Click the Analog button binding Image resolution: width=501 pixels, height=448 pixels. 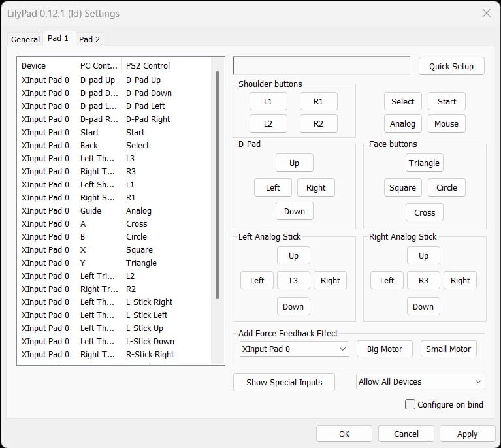tap(402, 123)
